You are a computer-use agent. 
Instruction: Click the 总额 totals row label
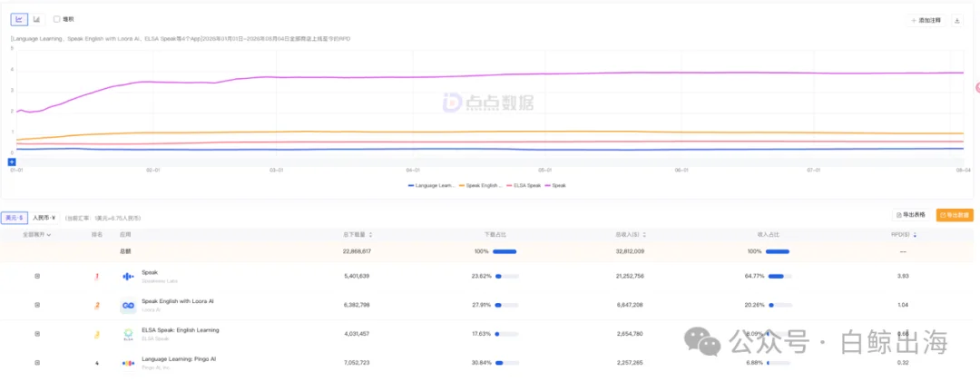[126, 251]
